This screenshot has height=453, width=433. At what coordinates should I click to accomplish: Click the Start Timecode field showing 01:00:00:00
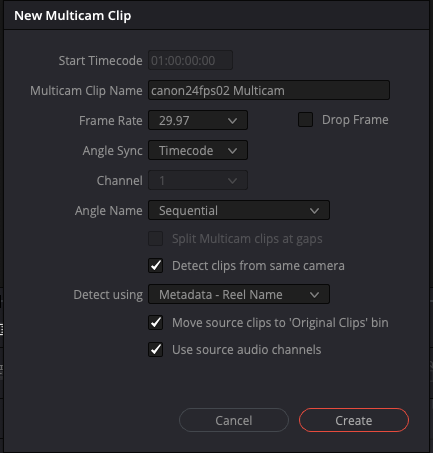190,60
